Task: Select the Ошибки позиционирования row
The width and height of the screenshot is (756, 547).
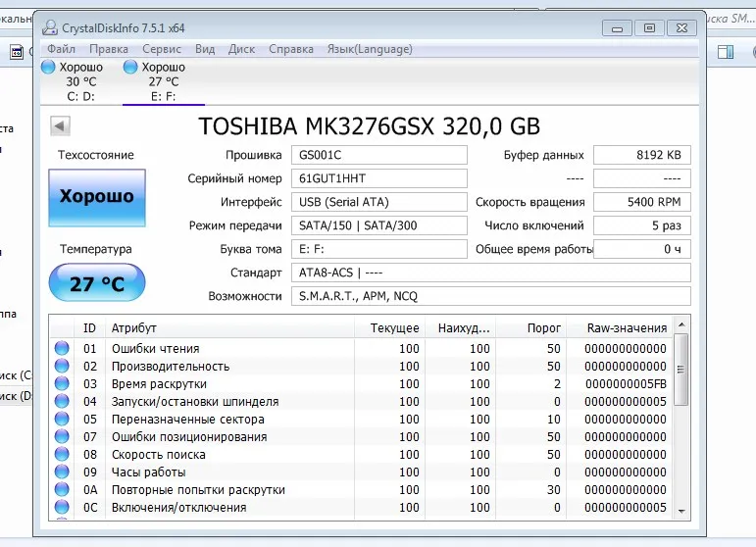Action: tap(361, 436)
